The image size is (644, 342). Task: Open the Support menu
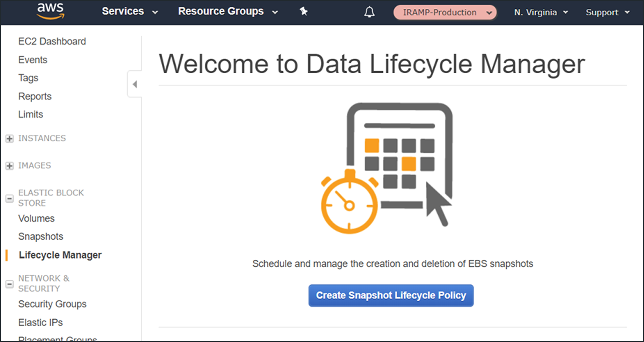click(607, 12)
